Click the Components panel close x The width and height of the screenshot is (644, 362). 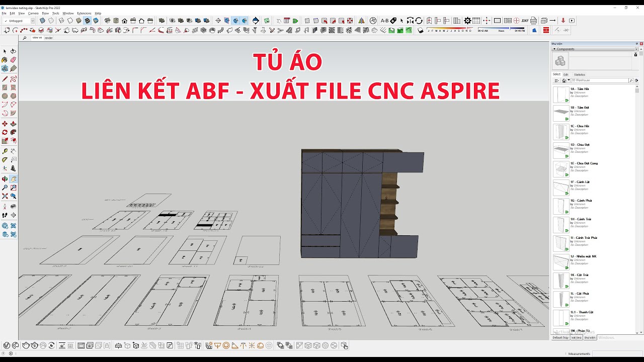(636, 49)
